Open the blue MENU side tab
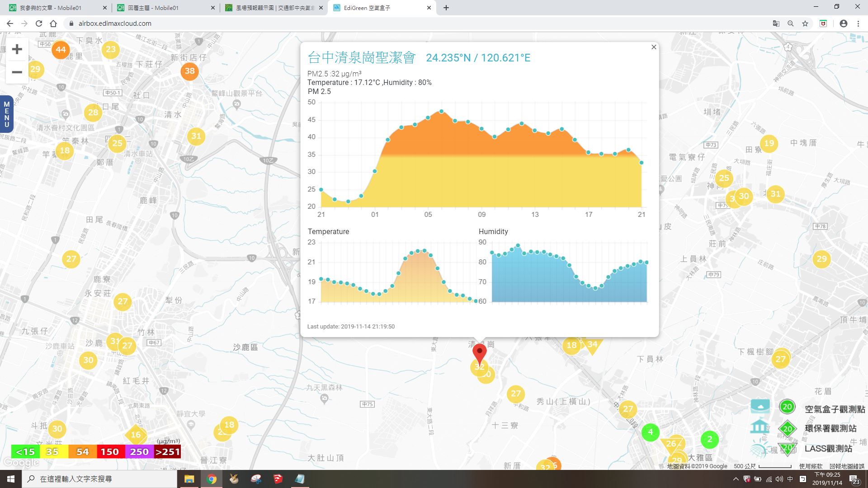 click(x=6, y=114)
